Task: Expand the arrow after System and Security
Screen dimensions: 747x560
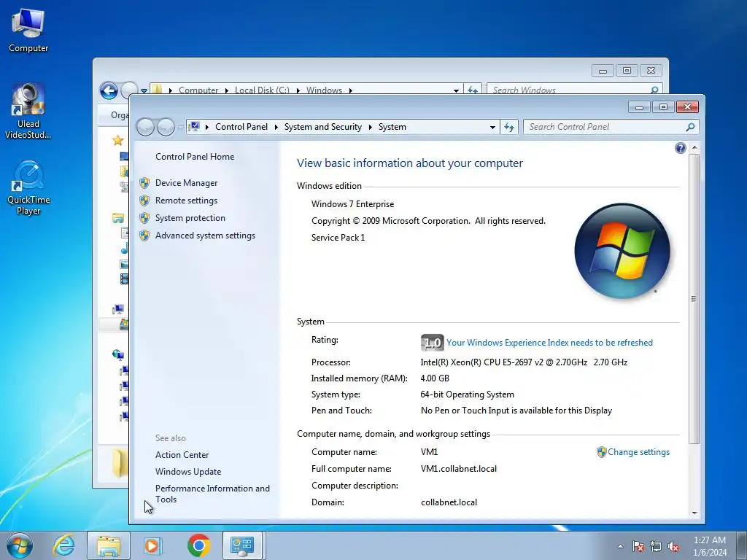Action: pyautogui.click(x=370, y=127)
